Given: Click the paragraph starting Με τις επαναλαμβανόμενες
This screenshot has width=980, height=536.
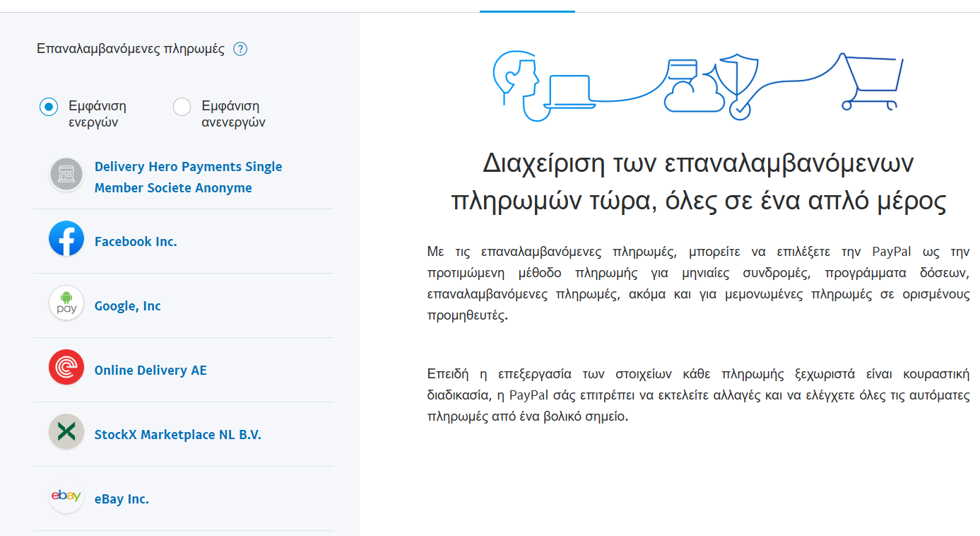Looking at the screenshot, I should pyautogui.click(x=698, y=284).
